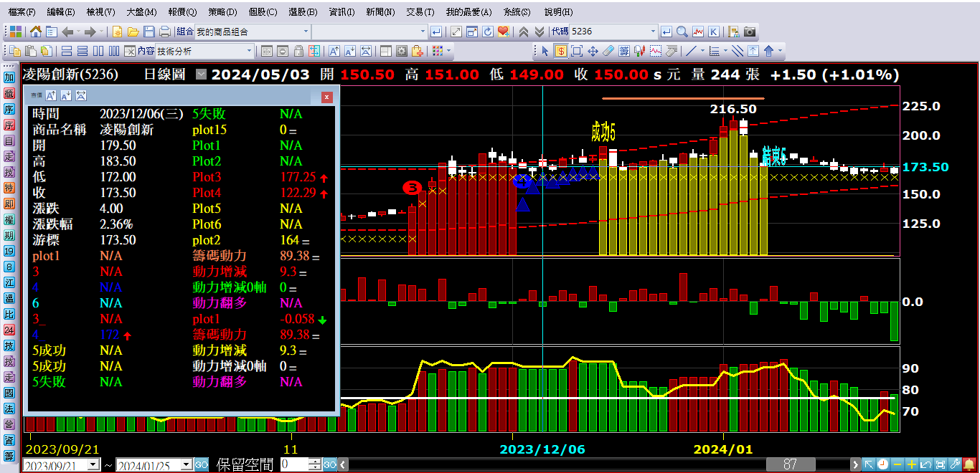Click the alarm bell icon at bottom right
Image resolution: width=980 pixels, height=473 pixels.
click(969, 464)
